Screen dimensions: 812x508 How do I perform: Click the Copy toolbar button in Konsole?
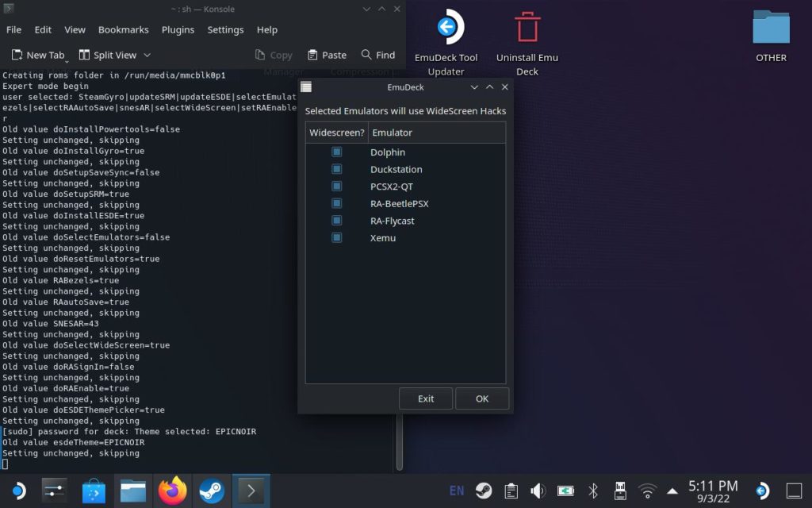(x=274, y=55)
